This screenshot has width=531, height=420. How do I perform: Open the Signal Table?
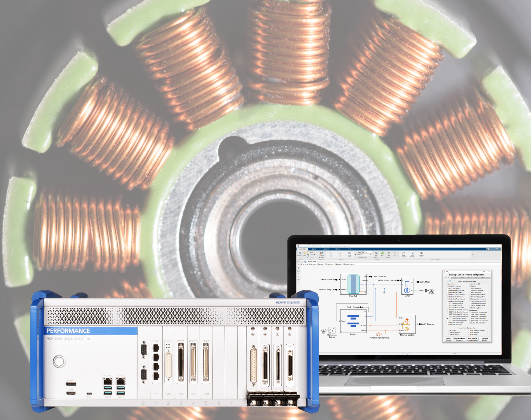coord(350,253)
